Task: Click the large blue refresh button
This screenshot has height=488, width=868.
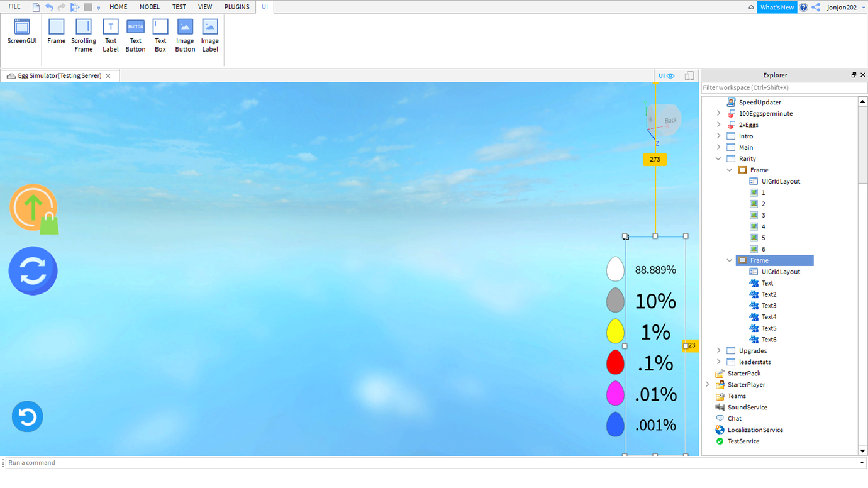Action: 33,271
